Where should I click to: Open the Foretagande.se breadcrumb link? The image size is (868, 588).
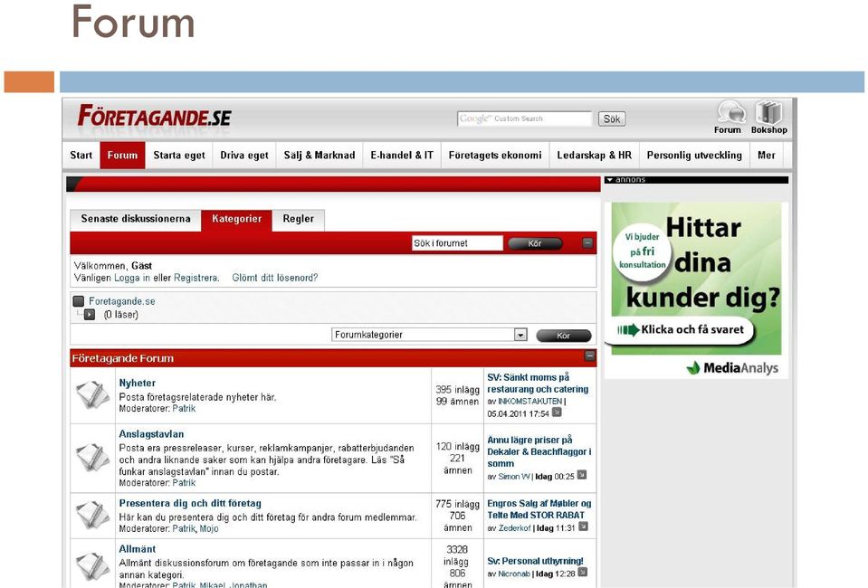(x=122, y=301)
